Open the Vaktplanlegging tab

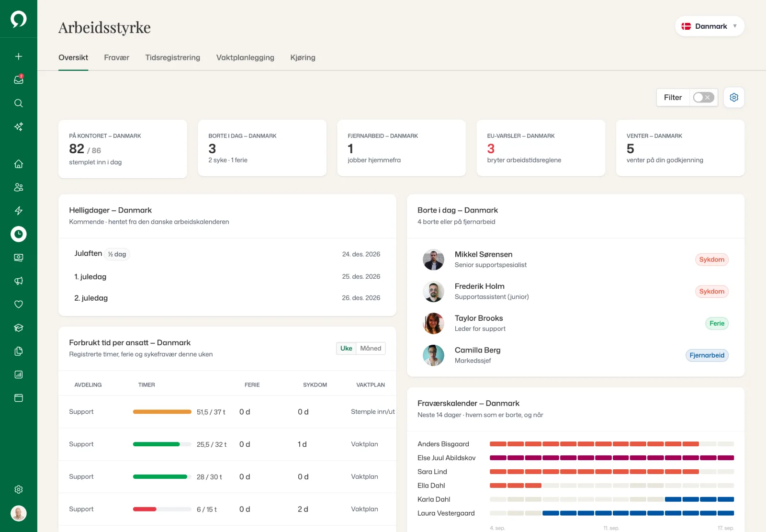point(245,57)
